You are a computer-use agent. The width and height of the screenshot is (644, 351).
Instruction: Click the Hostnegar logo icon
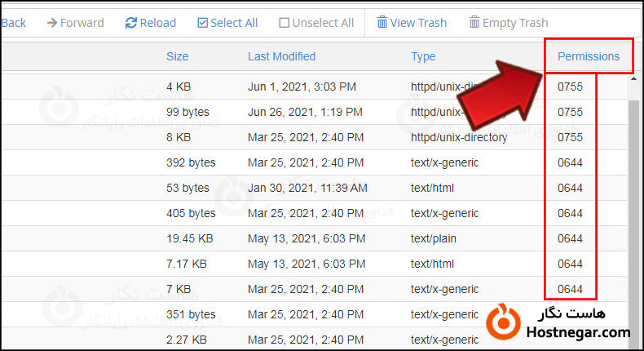pos(505,322)
